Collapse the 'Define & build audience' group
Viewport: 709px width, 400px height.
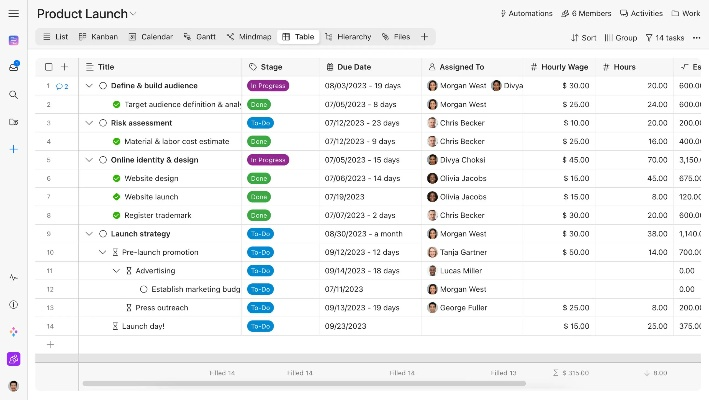coord(89,86)
